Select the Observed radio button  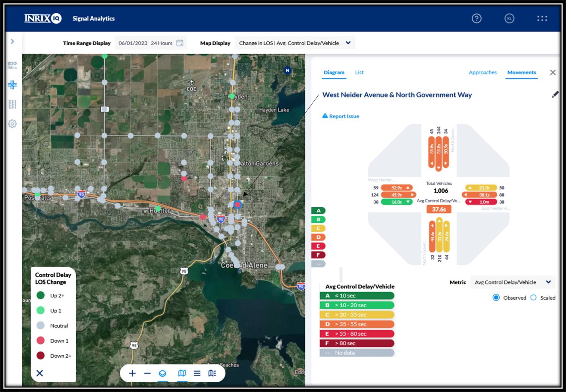coord(496,297)
